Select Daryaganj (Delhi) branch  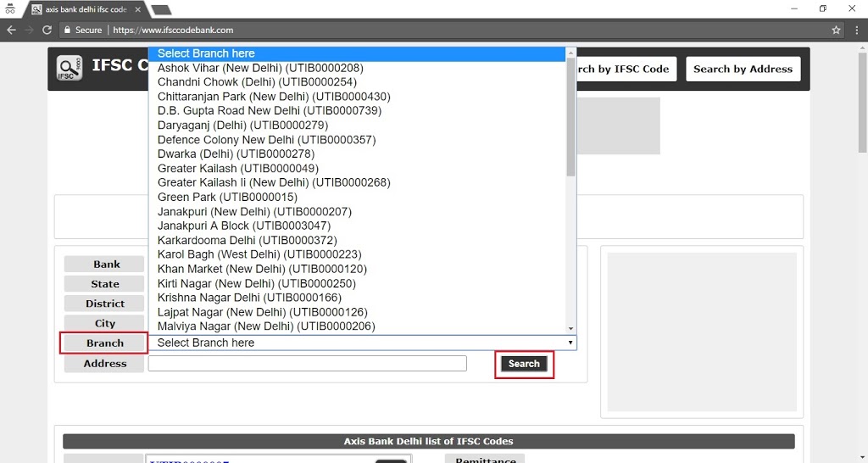coord(357,126)
